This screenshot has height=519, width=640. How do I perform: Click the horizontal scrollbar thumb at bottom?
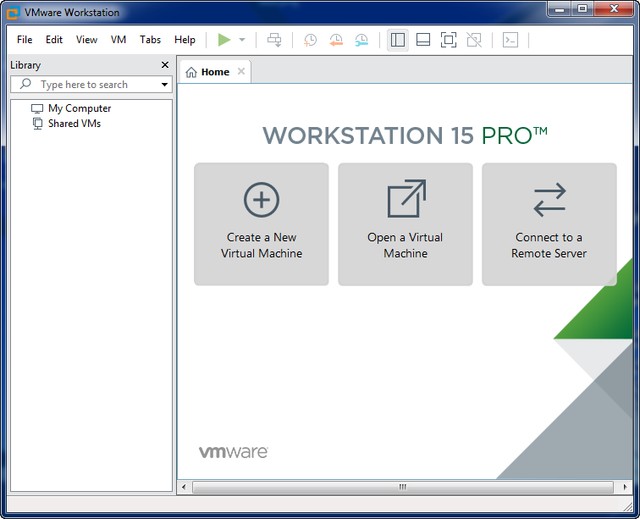point(402,487)
